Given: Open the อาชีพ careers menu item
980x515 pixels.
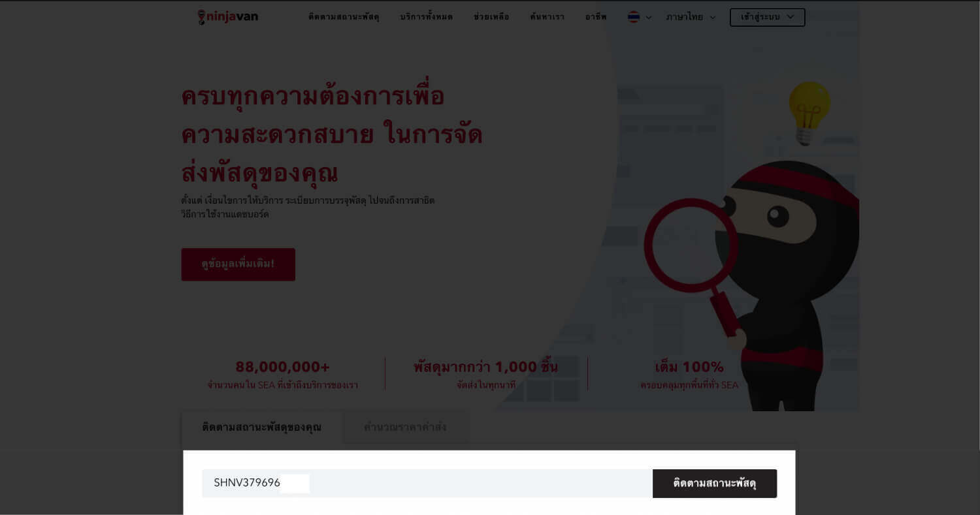Looking at the screenshot, I should point(596,17).
